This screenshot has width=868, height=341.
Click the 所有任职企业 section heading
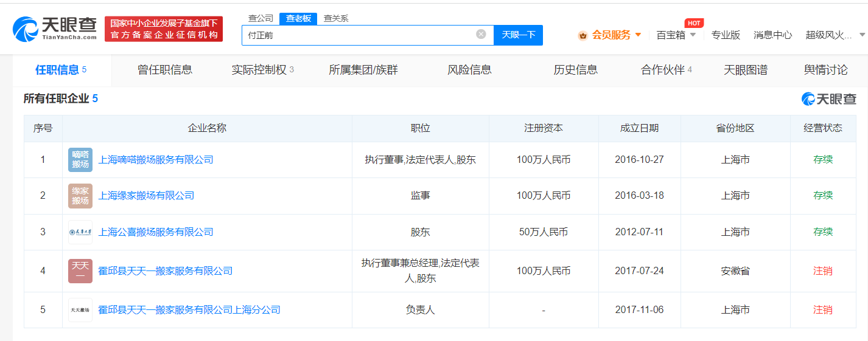61,98
